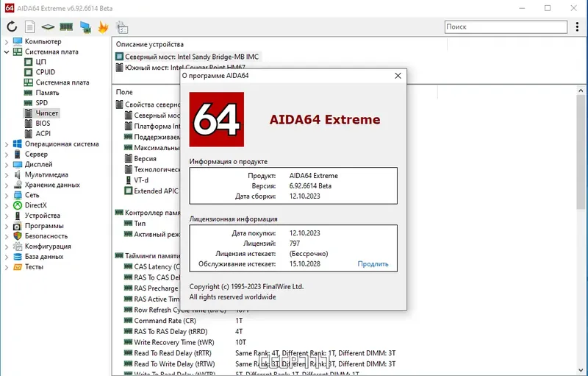
Task: Click version value 6.92.6614 Beta
Action: coord(310,185)
